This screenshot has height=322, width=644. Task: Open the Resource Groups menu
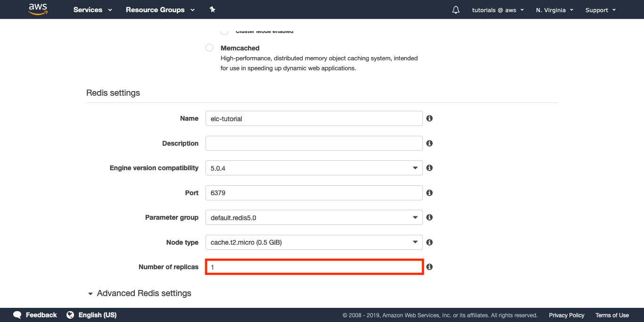[160, 10]
